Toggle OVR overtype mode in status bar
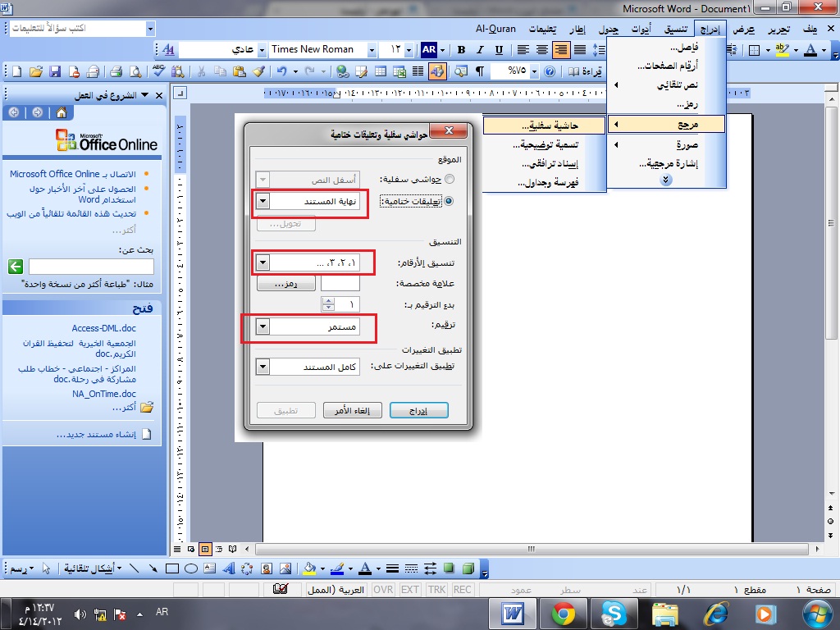 383,589
